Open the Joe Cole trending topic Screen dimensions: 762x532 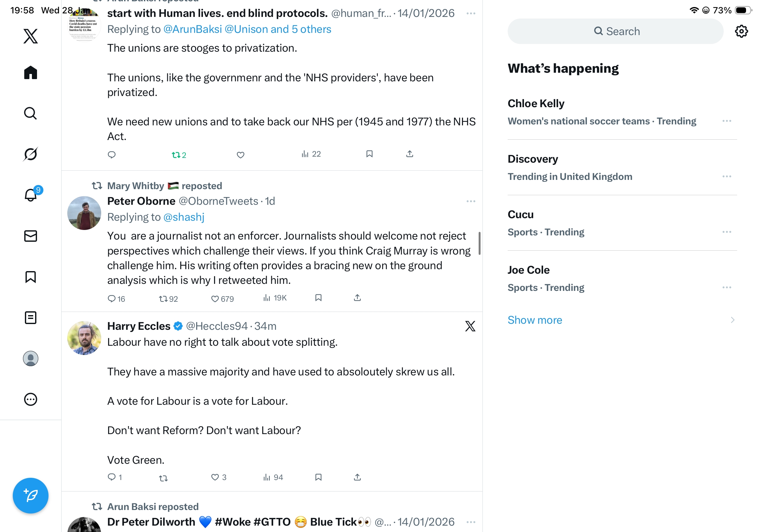point(528,270)
